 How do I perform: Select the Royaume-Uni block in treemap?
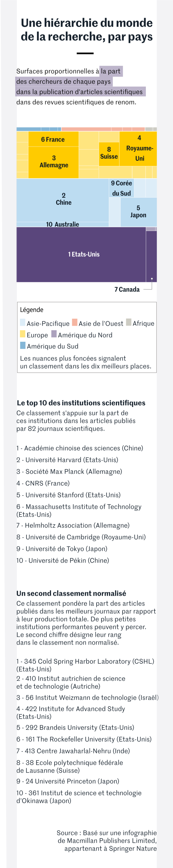click(x=138, y=149)
